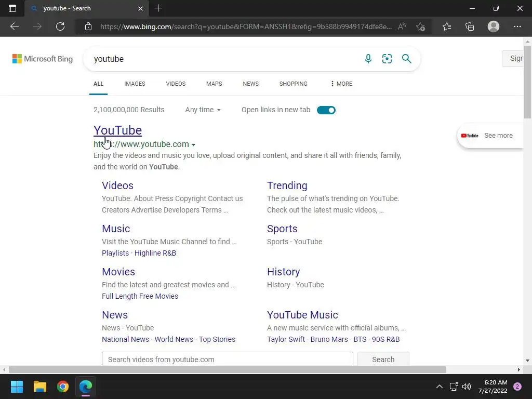Click See more on the YouTube side card
This screenshot has height=399, width=532.
pos(498,136)
